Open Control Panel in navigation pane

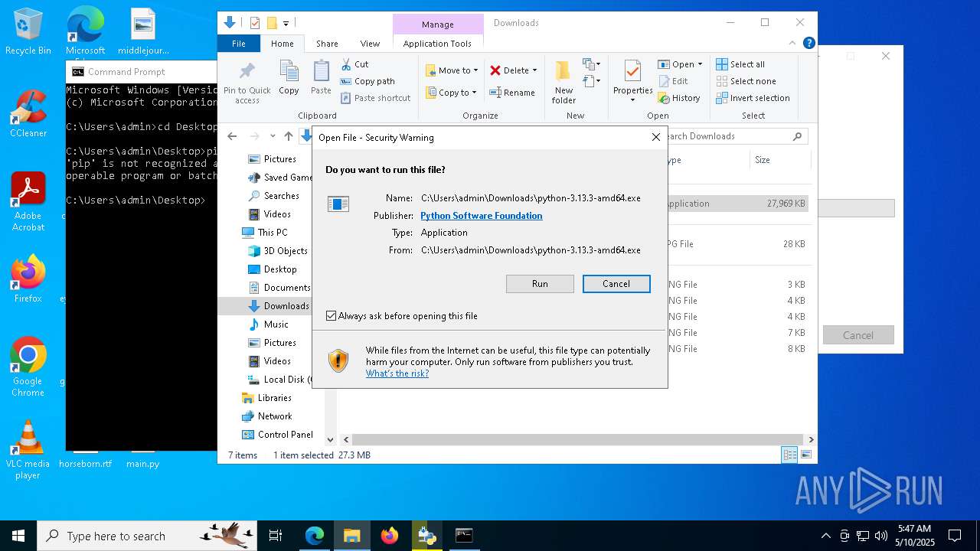coord(277,435)
